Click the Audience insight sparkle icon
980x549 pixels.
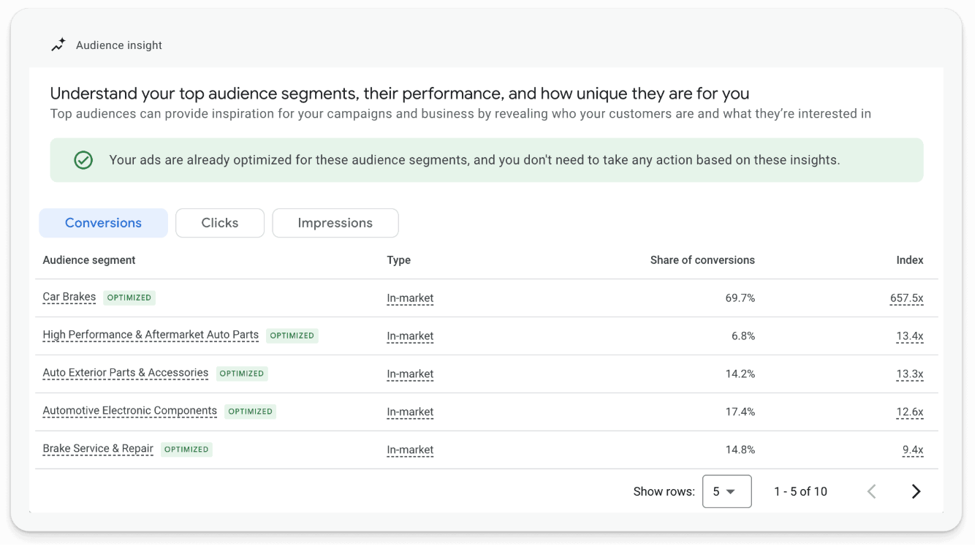[x=58, y=45]
